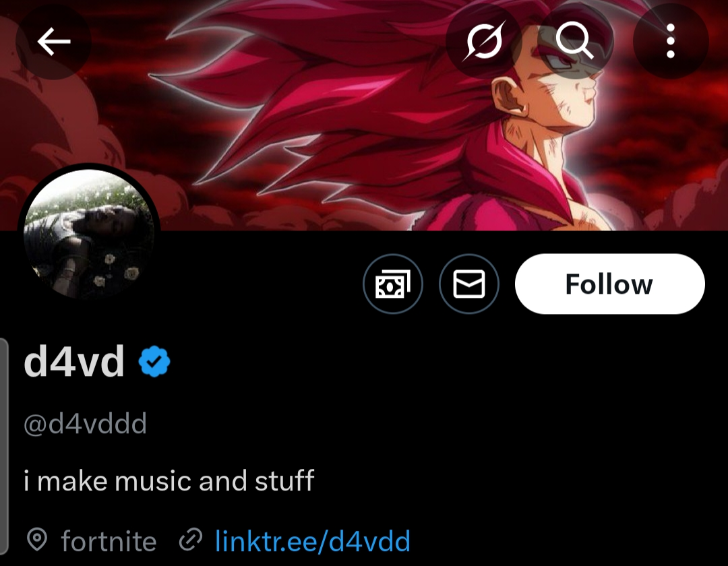Go back using the arrow icon
This screenshot has width=728, height=566.
53,41
